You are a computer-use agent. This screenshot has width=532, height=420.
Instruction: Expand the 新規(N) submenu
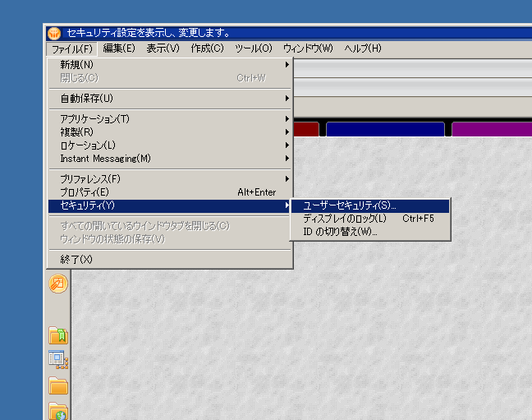click(x=170, y=65)
